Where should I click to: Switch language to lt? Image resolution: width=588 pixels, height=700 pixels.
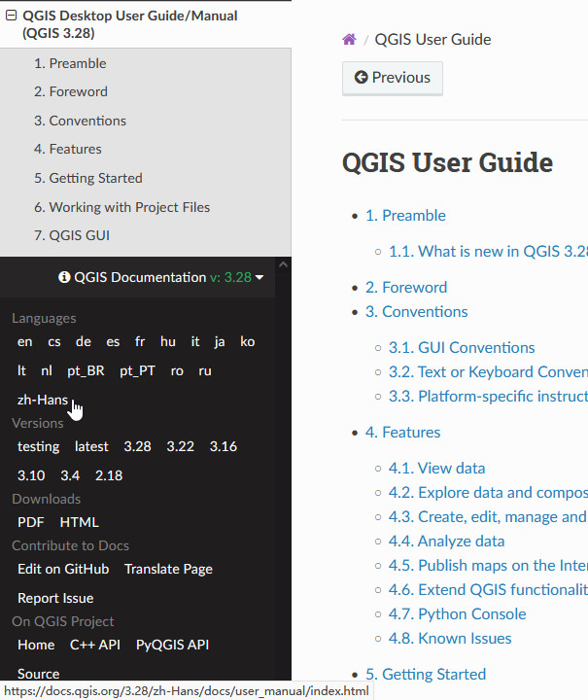21,371
